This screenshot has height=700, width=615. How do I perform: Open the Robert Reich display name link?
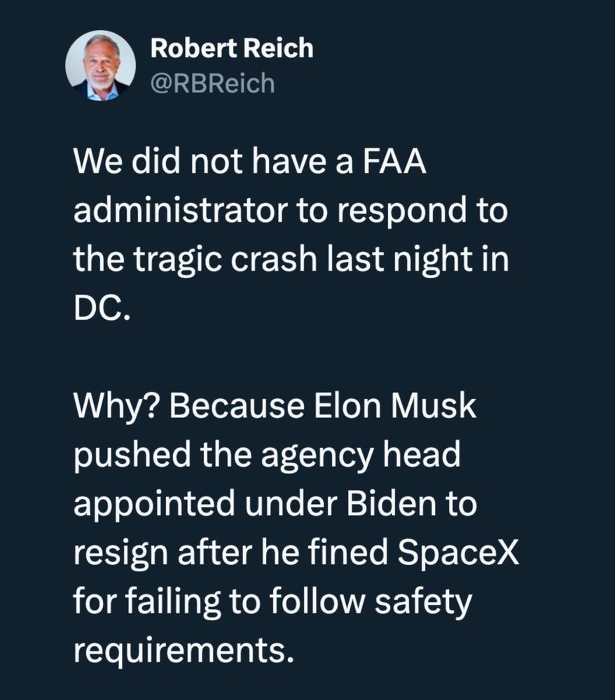pos(232,48)
